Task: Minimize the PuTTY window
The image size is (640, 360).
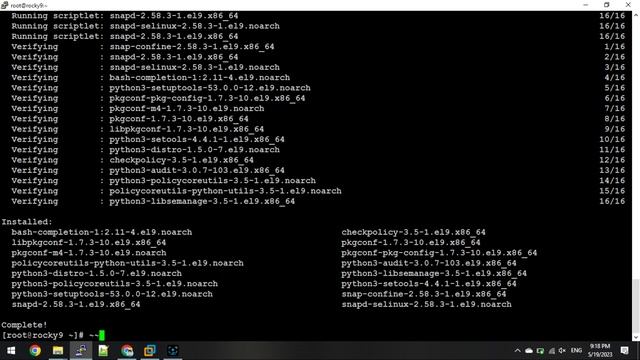Action: [586, 5]
